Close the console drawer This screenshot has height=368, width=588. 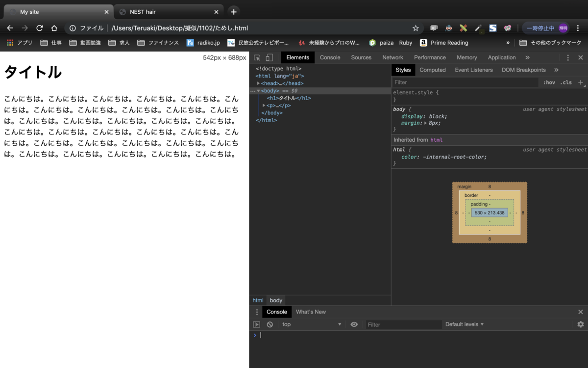pyautogui.click(x=581, y=312)
